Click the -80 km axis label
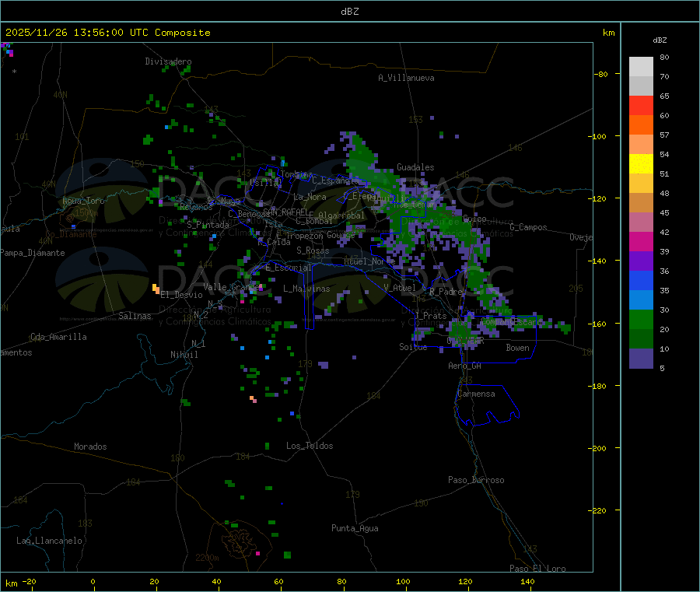Image resolution: width=700 pixels, height=592 pixels. pos(601,74)
